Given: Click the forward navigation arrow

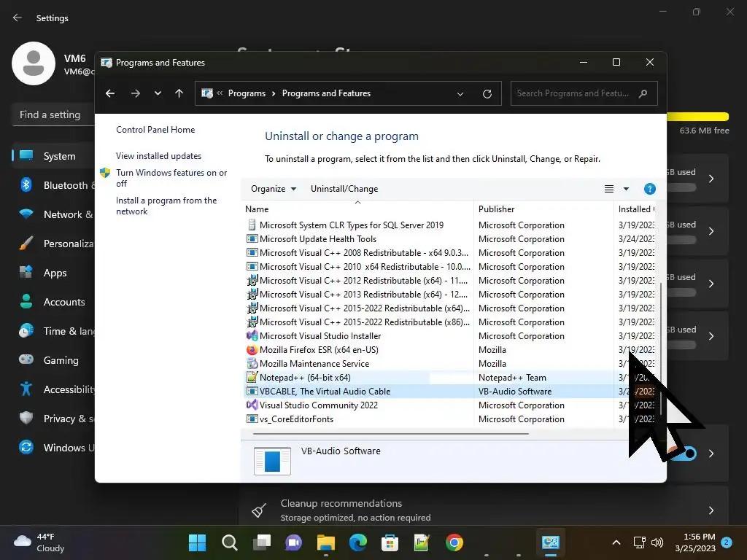Looking at the screenshot, I should coord(135,93).
